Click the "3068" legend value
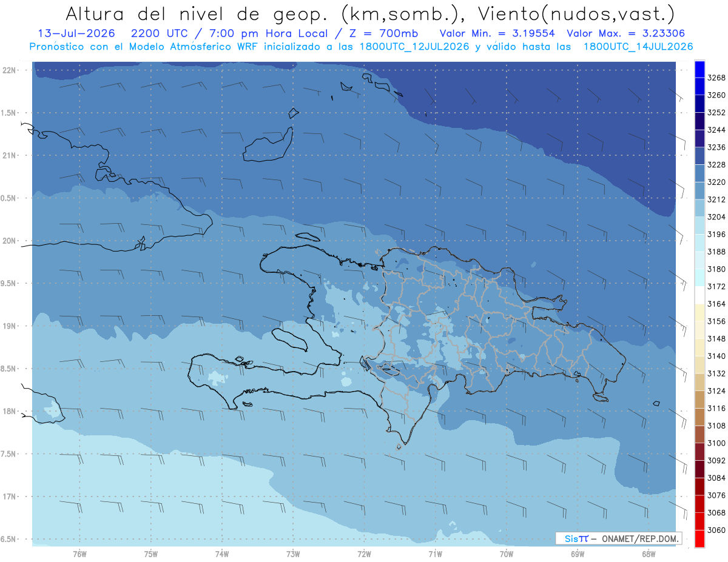The height and width of the screenshot is (562, 728). coord(716,513)
